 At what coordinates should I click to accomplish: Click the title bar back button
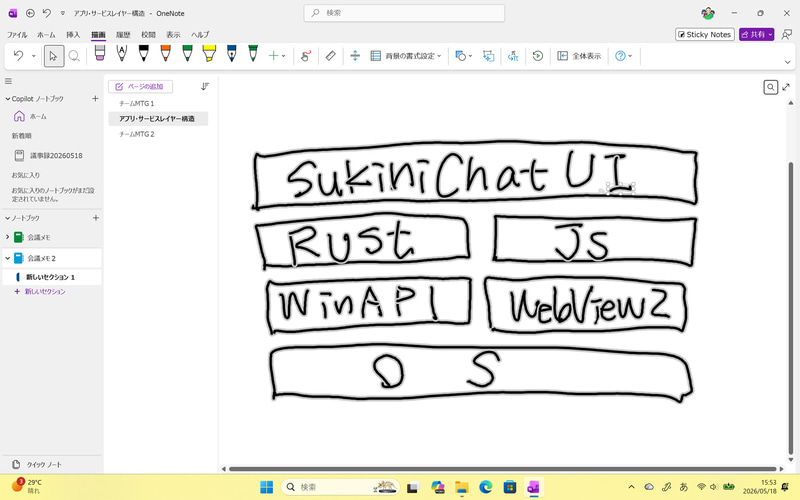(30, 13)
